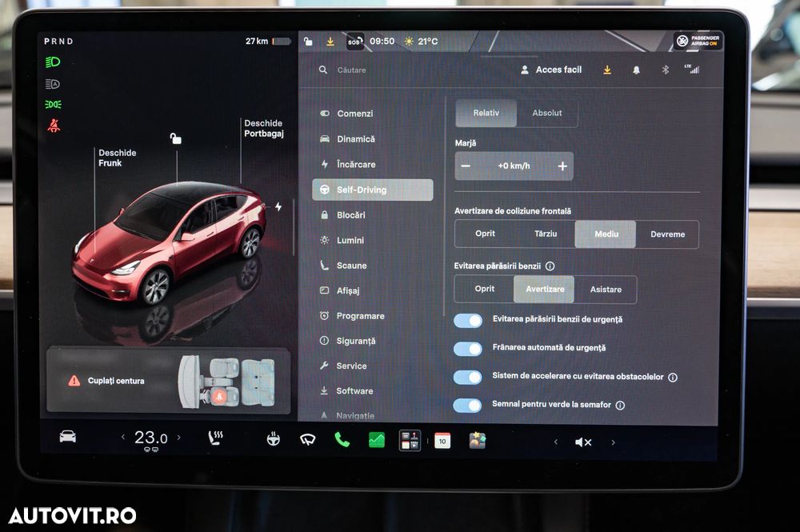Toggle Frânarea automată de urgență switch
This screenshot has height=532, width=800.
click(468, 349)
